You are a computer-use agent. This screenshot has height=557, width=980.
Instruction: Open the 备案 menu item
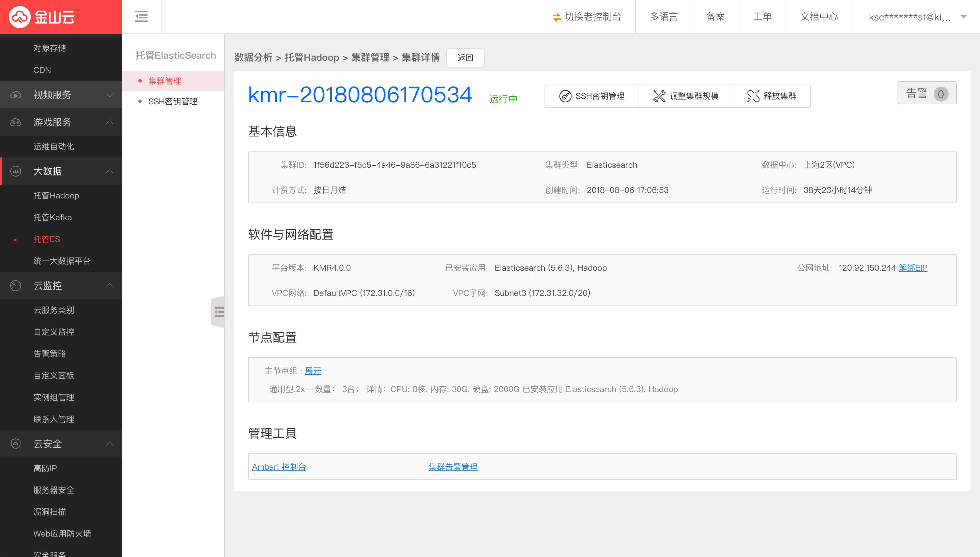[715, 17]
